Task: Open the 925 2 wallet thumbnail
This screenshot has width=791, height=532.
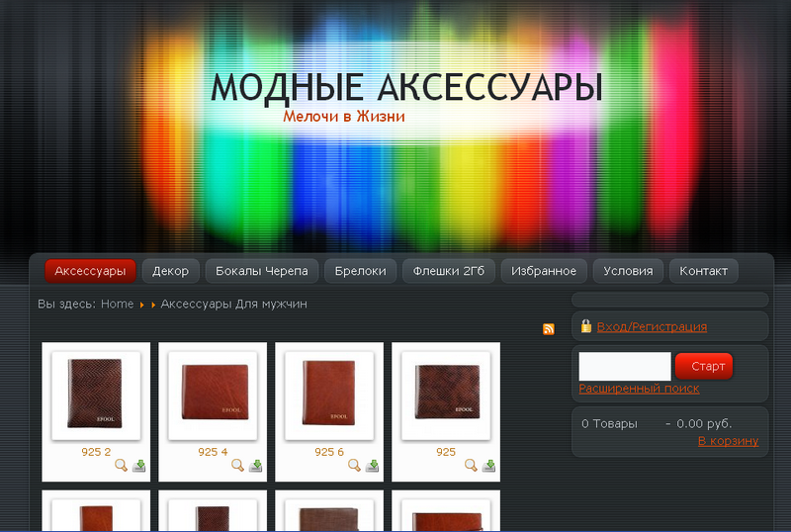Action: click(x=96, y=396)
